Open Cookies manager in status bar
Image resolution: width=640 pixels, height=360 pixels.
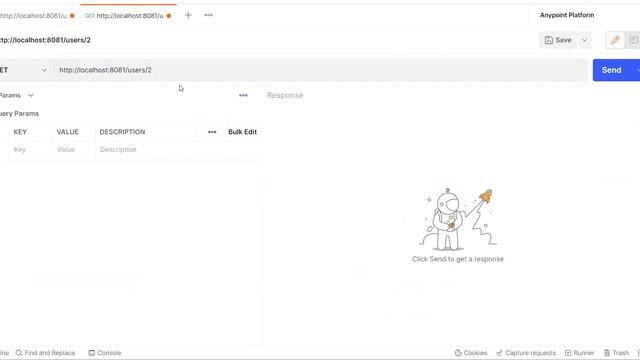pyautogui.click(x=471, y=353)
